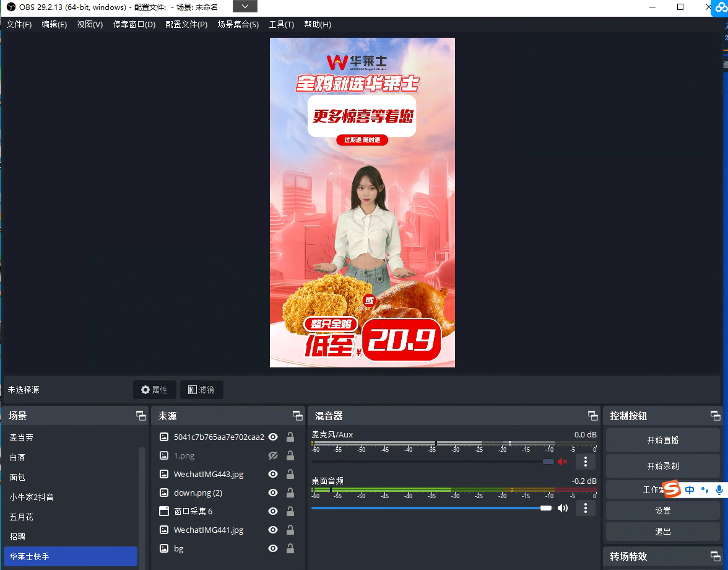
Task: Toggle visibility of 窗口采集 6 source
Action: pyautogui.click(x=273, y=512)
